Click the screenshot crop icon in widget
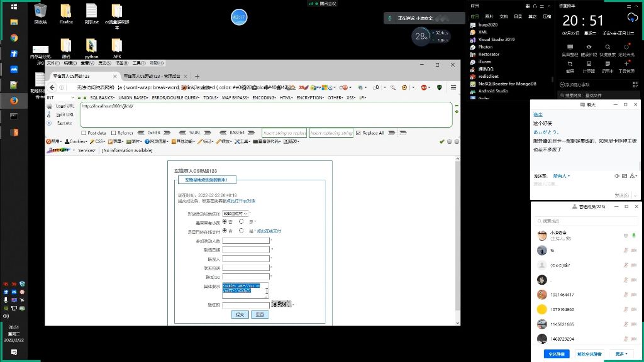Image resolution: width=644 pixels, height=362 pixels. point(570,64)
